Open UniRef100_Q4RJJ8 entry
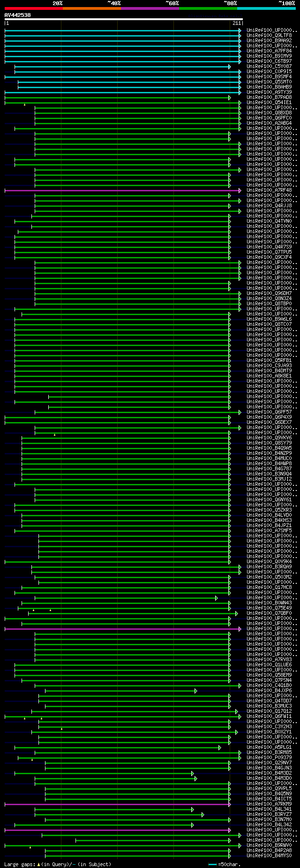Image resolution: width=300 pixels, height=868 pixels. tap(269, 206)
